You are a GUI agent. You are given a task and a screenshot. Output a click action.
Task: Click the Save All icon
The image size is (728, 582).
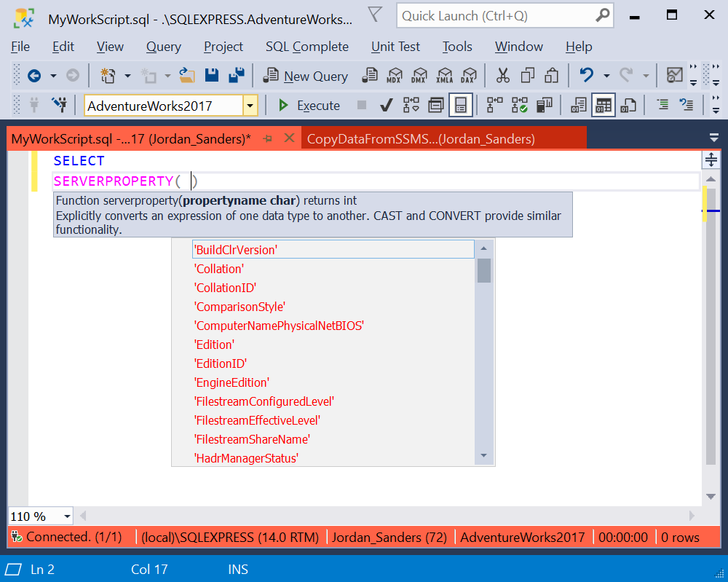[x=237, y=75]
